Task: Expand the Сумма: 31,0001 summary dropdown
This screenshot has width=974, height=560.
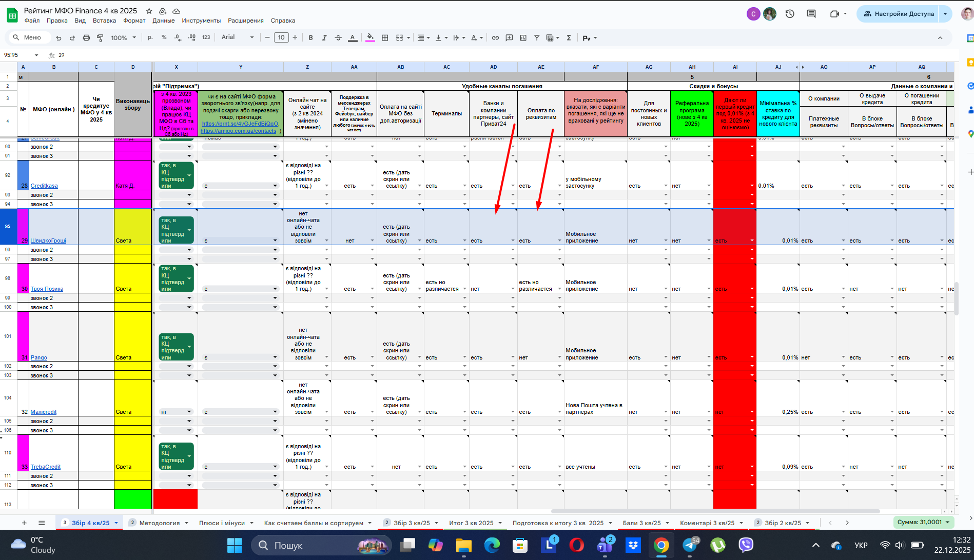Action: click(x=924, y=522)
